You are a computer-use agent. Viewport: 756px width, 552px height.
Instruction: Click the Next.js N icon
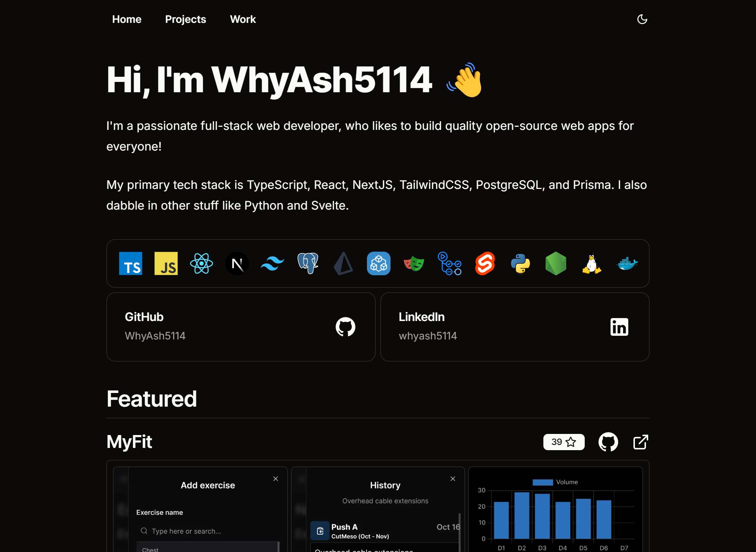click(237, 263)
